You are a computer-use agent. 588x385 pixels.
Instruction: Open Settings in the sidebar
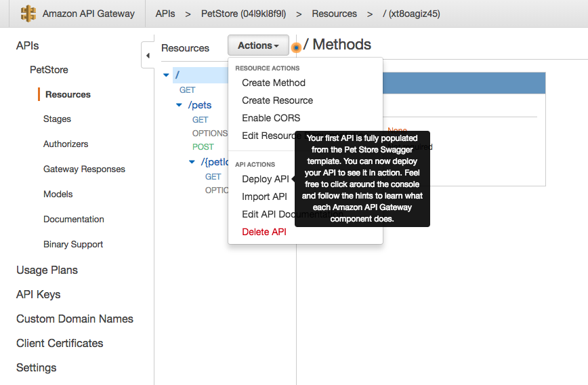click(x=37, y=368)
